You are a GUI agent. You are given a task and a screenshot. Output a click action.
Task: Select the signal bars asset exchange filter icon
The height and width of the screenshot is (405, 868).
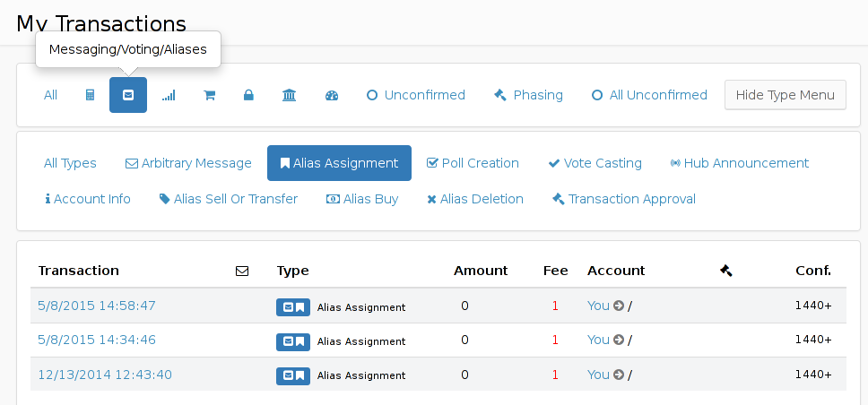tap(169, 95)
